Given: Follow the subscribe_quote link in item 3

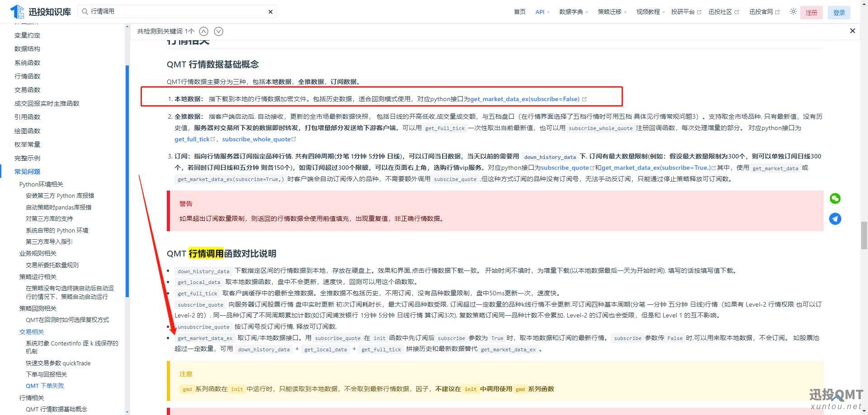Looking at the screenshot, I should coord(568,168).
